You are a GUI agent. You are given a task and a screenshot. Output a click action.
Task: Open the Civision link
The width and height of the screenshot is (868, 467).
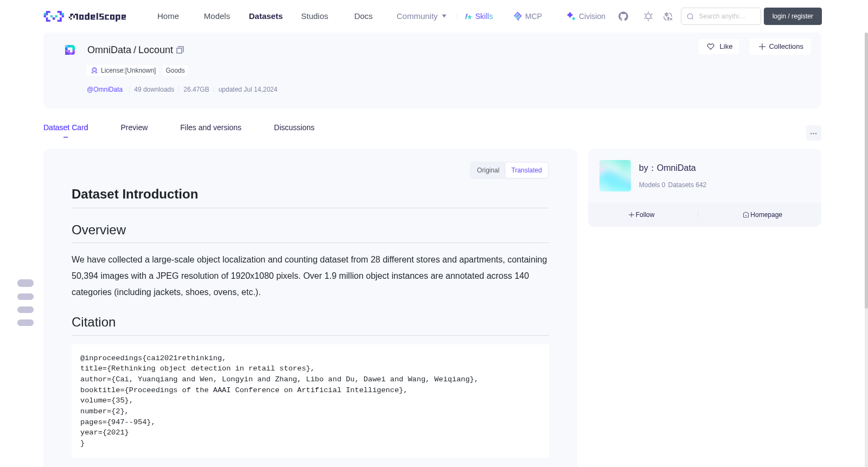586,16
